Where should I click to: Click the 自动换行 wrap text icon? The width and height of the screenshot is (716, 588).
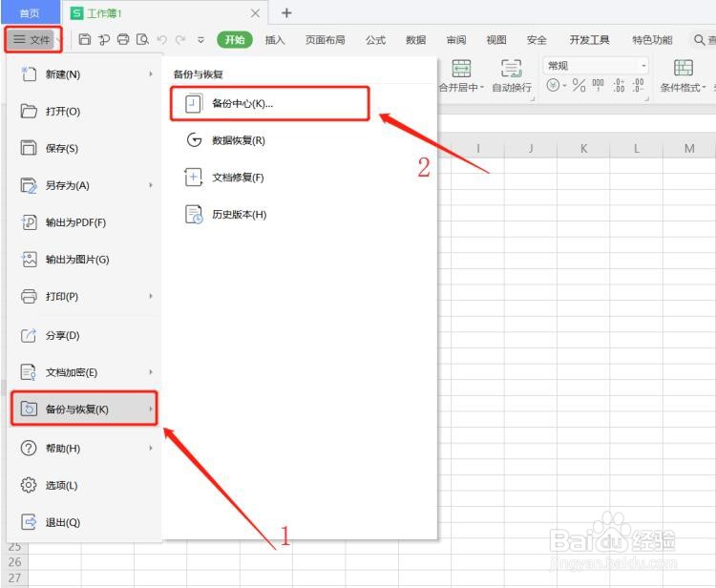(x=512, y=69)
